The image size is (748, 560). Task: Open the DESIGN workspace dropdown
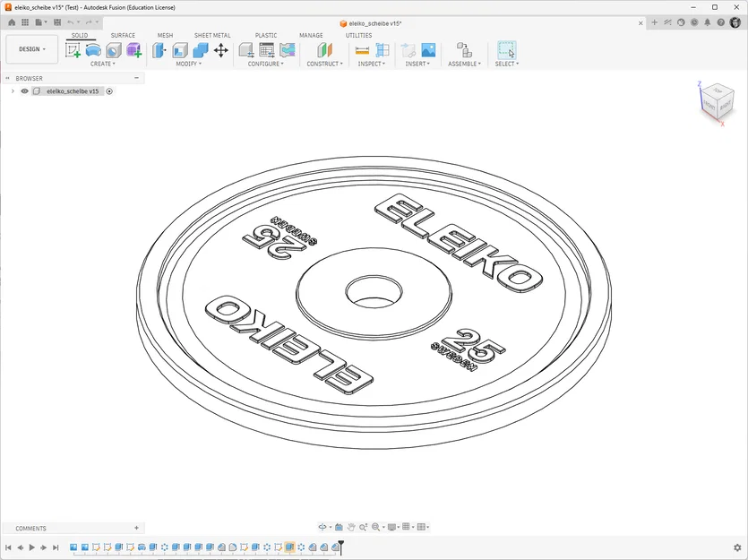(x=32, y=49)
